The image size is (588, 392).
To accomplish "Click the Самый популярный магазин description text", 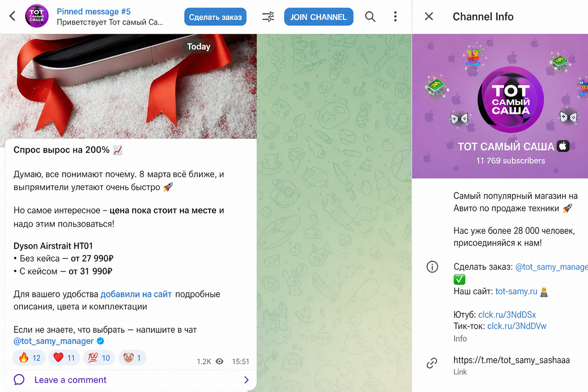I will click(515, 202).
